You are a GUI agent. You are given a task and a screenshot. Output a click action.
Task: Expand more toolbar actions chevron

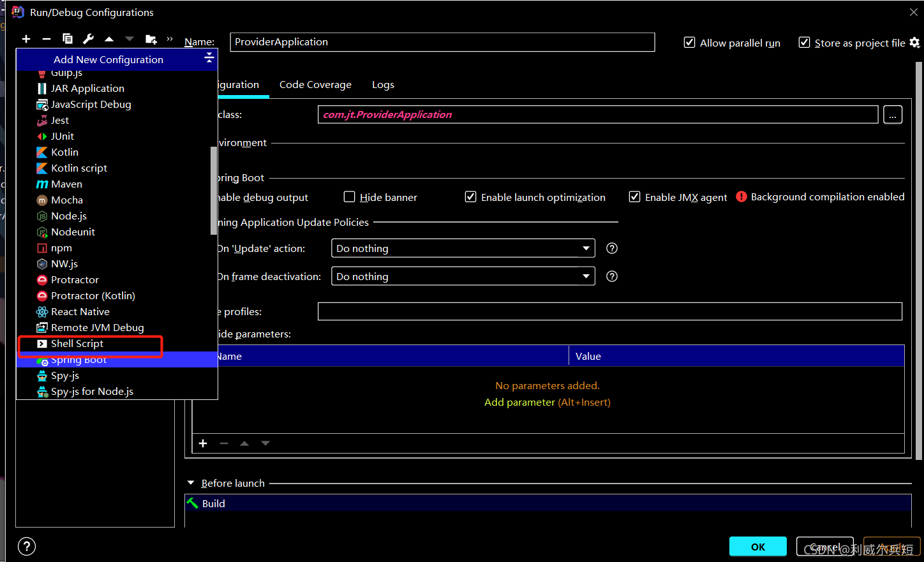pos(170,39)
